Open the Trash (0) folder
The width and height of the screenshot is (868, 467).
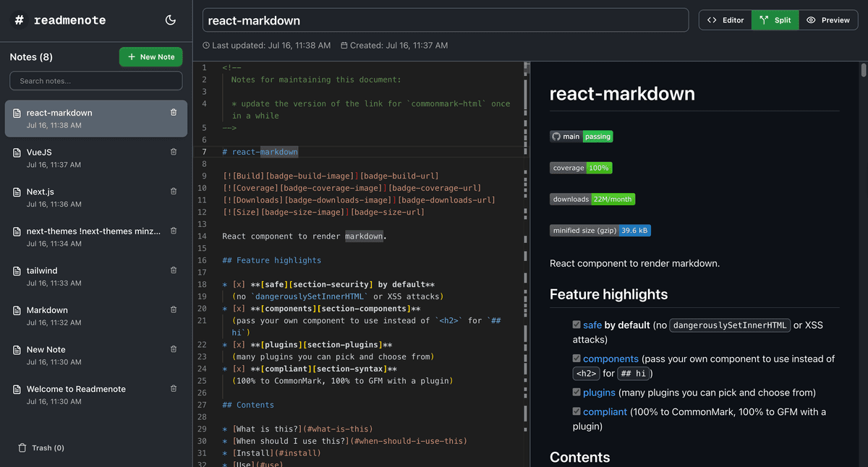tap(41, 447)
